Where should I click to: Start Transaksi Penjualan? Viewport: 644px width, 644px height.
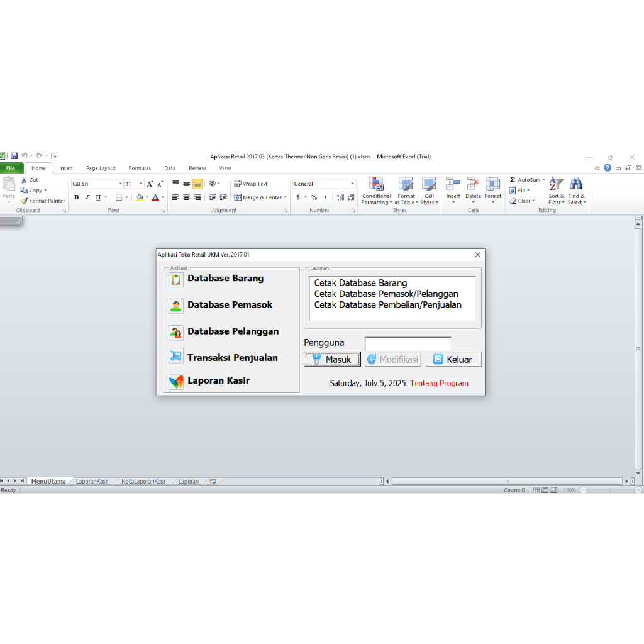(232, 357)
